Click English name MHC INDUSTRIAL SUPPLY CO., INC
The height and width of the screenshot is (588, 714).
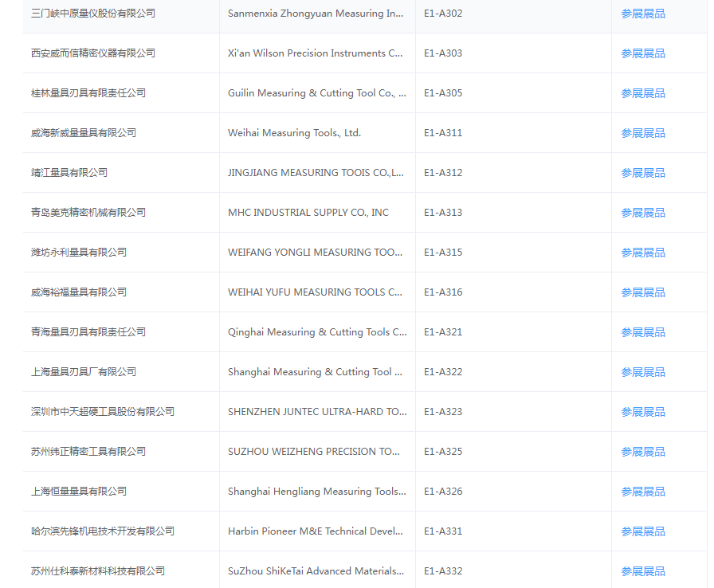tap(308, 213)
